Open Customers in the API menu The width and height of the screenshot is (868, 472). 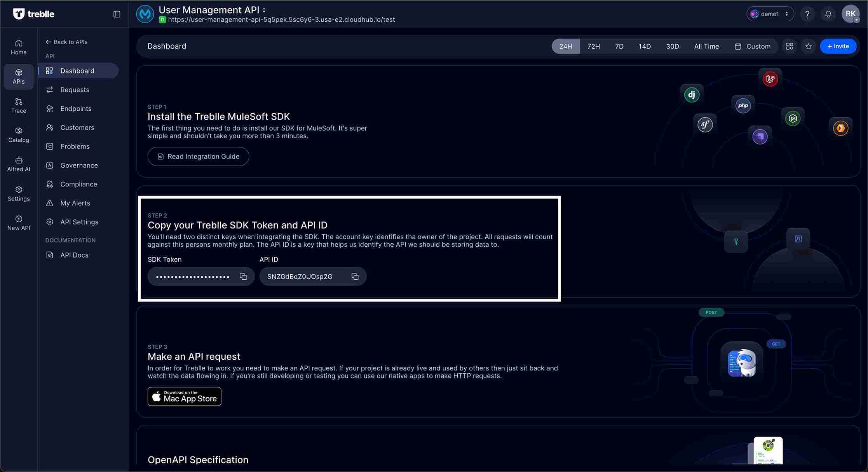(x=78, y=127)
